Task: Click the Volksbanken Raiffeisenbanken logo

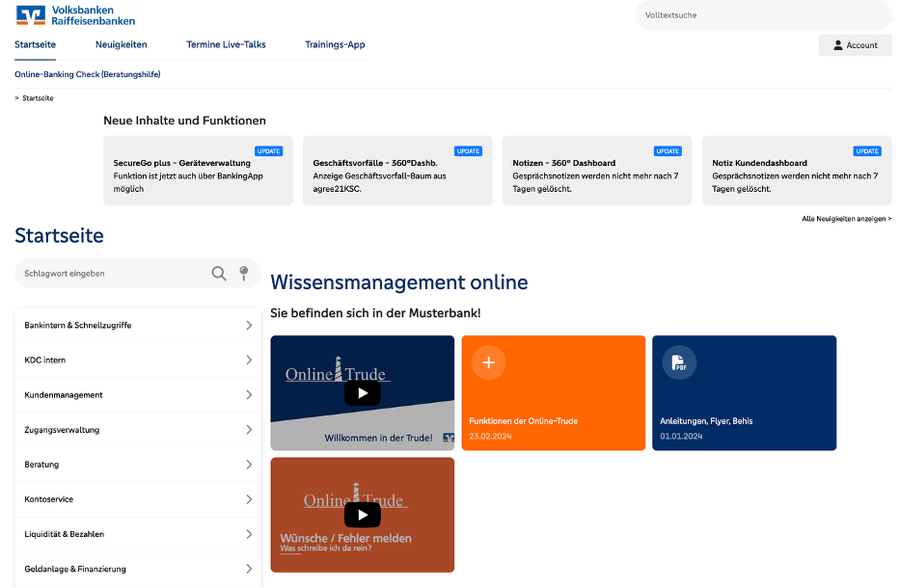Action: coord(75,15)
